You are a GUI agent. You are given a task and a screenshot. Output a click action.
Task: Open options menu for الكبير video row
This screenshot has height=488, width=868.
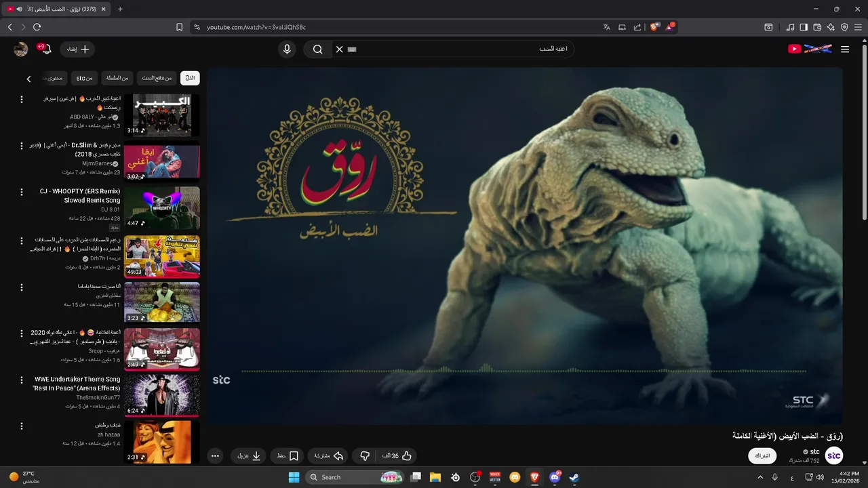[21, 99]
